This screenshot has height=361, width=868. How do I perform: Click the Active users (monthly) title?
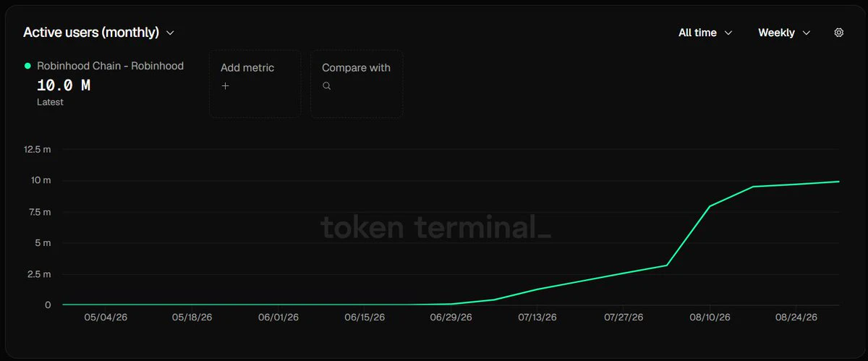coord(91,33)
